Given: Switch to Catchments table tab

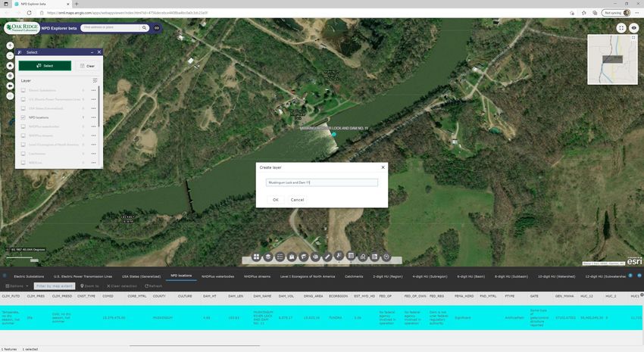Looking at the screenshot, I should [354, 276].
